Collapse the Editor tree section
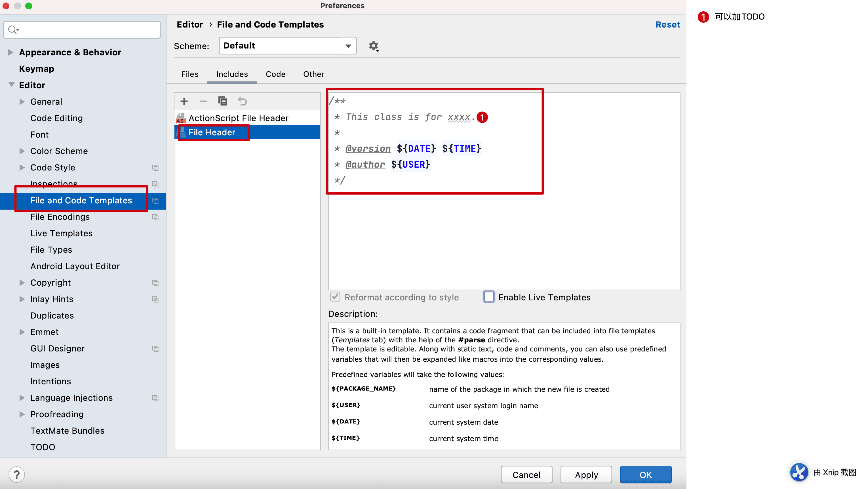Image resolution: width=868 pixels, height=489 pixels. point(11,85)
